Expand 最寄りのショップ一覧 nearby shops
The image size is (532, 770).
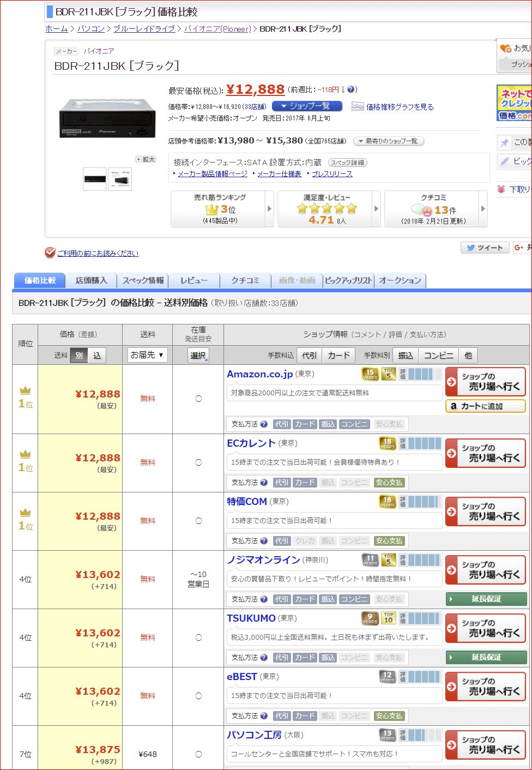pyautogui.click(x=388, y=141)
